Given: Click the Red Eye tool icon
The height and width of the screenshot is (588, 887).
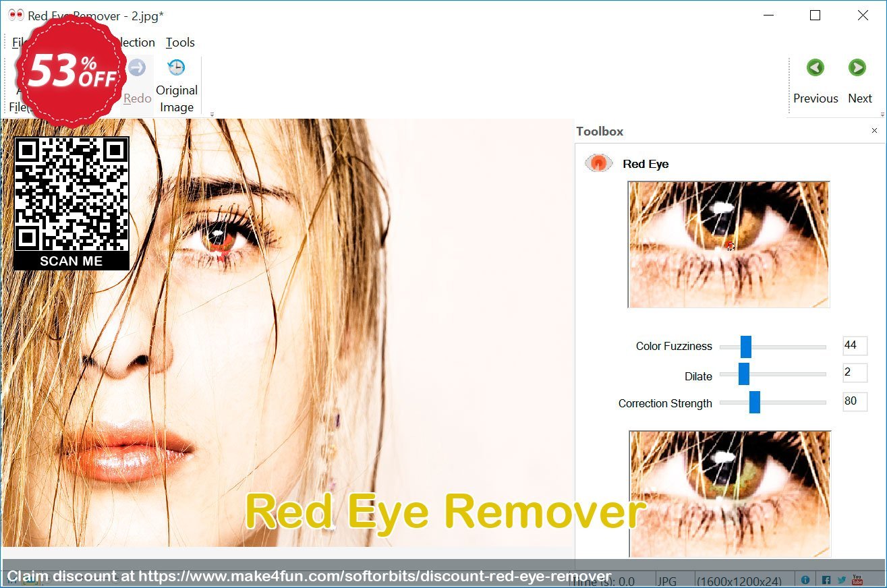Looking at the screenshot, I should tap(598, 163).
